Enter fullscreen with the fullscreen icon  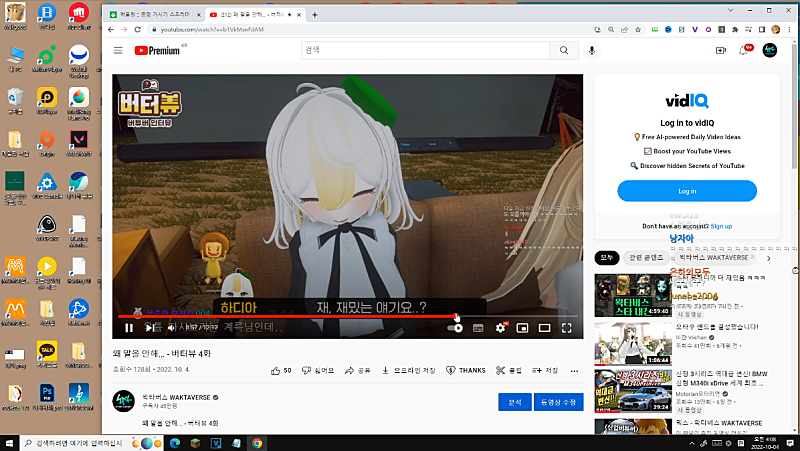pyautogui.click(x=567, y=328)
